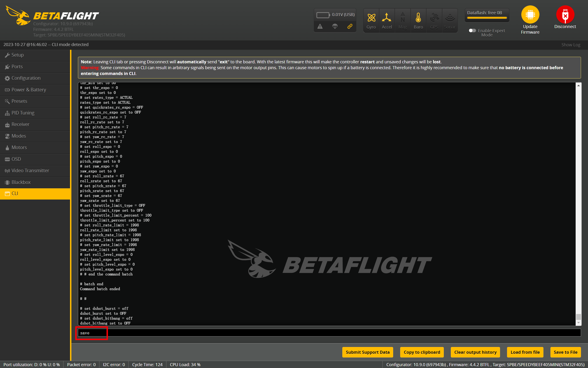This screenshot has height=368, width=588.
Task: Click the Show Log link
Action: pyautogui.click(x=571, y=45)
